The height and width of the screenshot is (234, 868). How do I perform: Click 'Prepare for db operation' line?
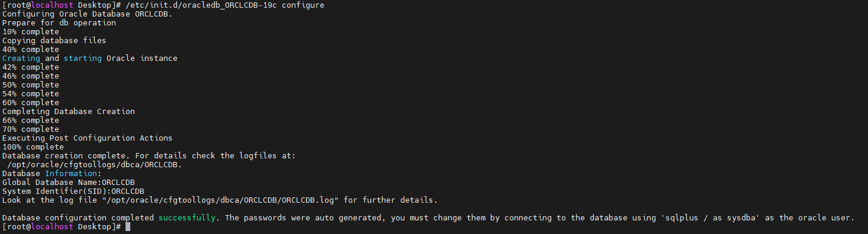pyautogui.click(x=59, y=23)
